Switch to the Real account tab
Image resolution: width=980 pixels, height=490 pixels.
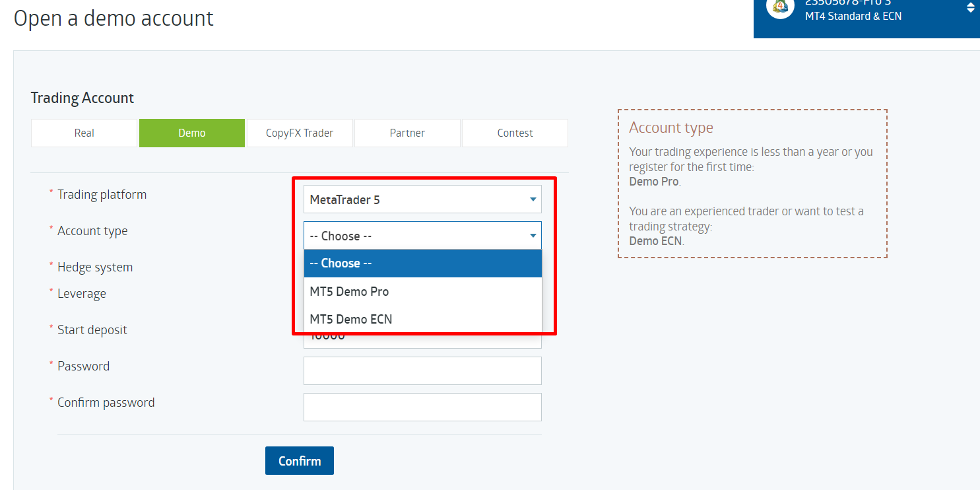pos(84,133)
